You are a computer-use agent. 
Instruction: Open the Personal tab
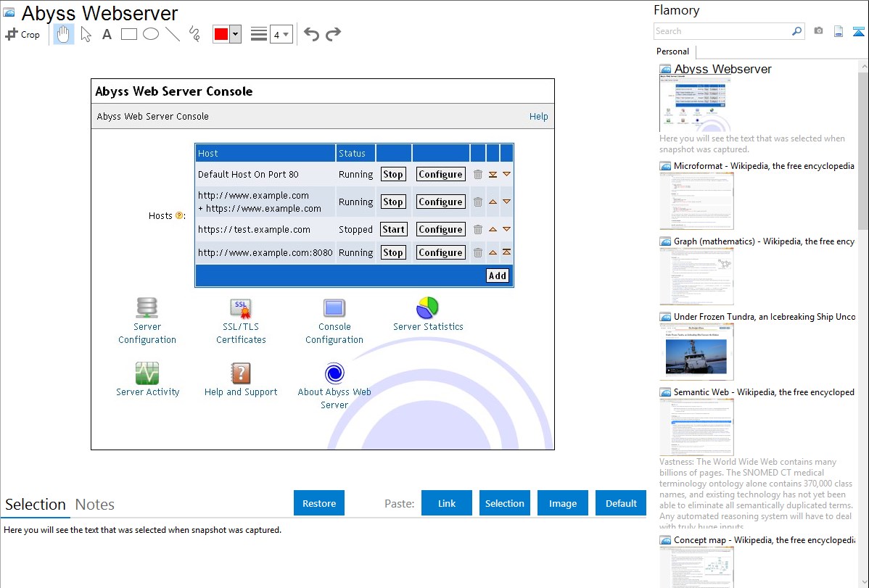(672, 51)
